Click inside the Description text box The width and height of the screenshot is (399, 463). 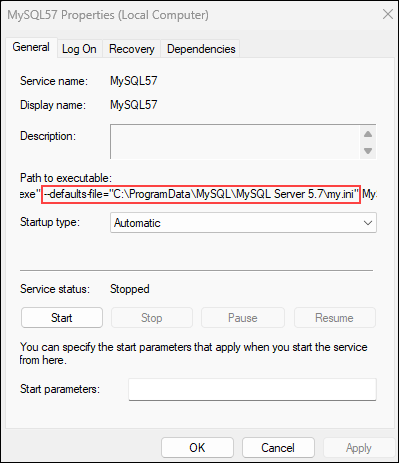coord(235,141)
